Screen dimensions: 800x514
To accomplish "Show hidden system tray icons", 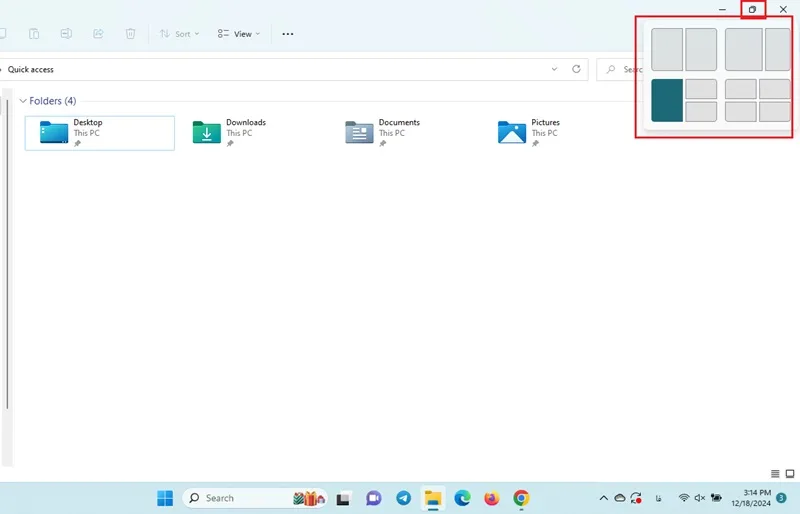I will pos(604,498).
